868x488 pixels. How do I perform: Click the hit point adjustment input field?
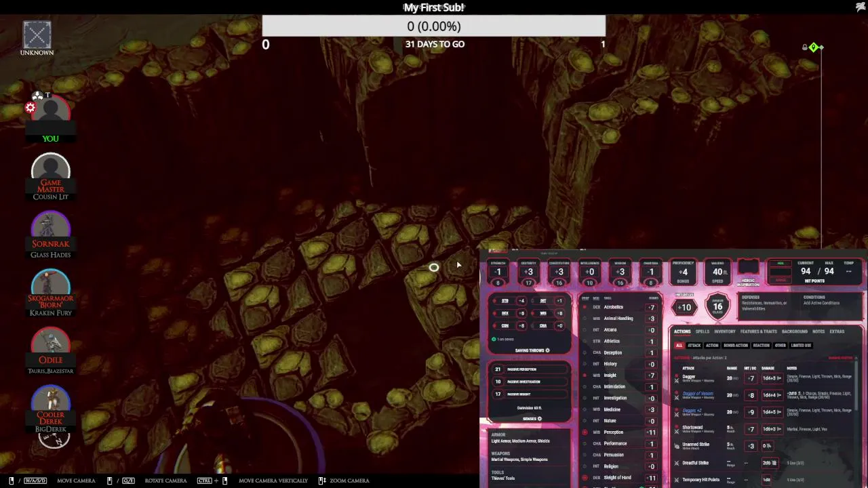click(x=781, y=271)
